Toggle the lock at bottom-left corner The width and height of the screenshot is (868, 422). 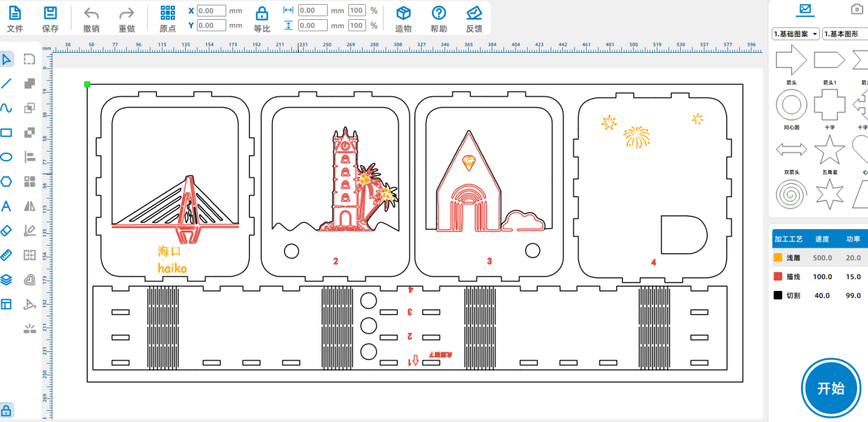(7, 411)
